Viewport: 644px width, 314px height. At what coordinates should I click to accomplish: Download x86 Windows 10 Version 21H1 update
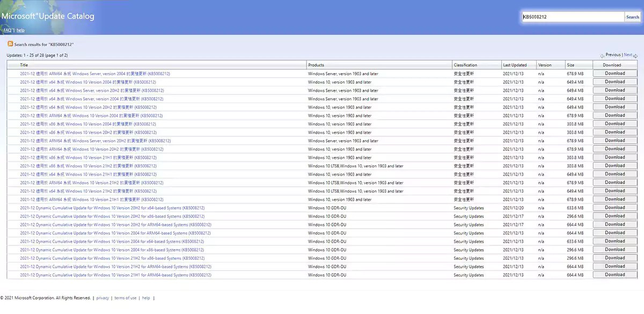point(615,157)
